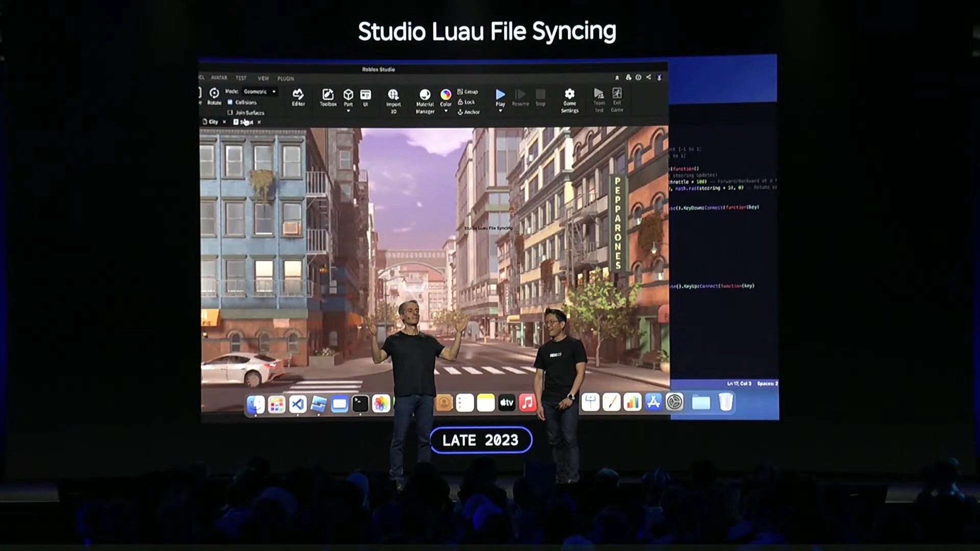The image size is (980, 551).
Task: Click the share icon in title area
Action: tap(648, 78)
